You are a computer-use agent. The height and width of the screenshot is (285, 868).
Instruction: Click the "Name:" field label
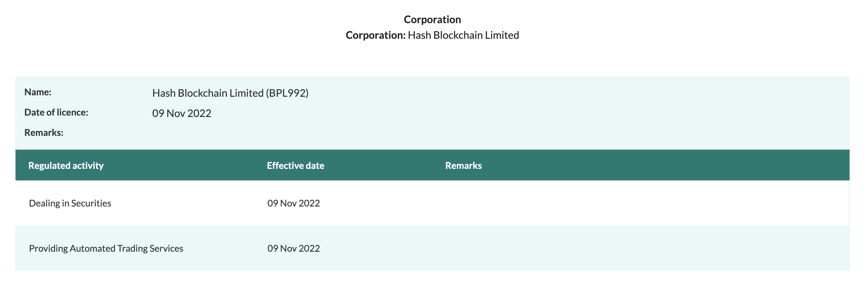pos(38,92)
